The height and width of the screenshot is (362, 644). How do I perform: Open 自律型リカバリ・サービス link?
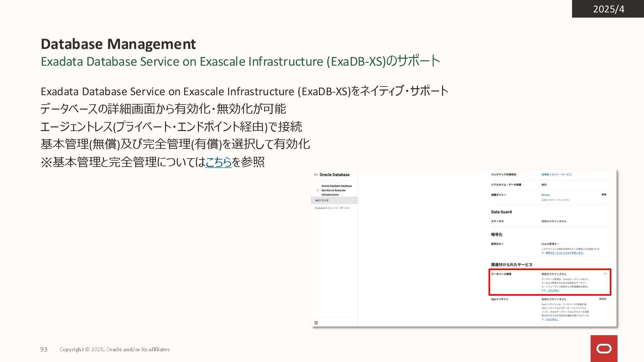point(556,175)
